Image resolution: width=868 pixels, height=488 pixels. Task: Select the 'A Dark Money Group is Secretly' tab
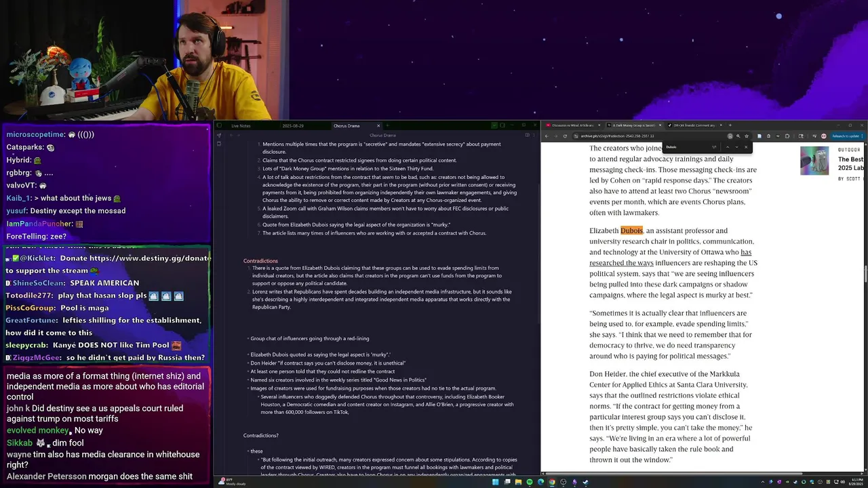click(635, 125)
